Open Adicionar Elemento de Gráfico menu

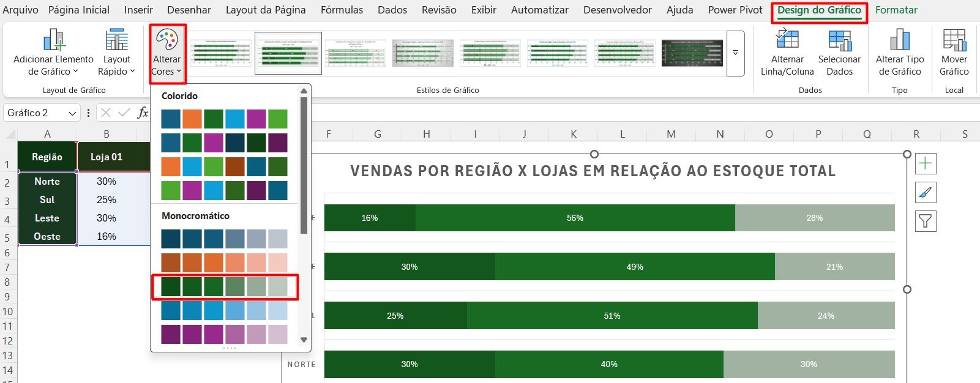tap(53, 53)
